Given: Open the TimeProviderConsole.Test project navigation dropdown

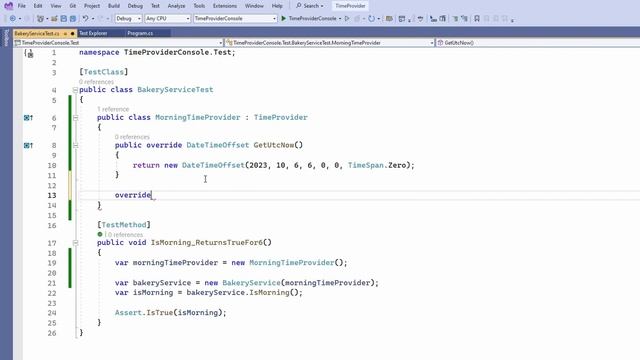Looking at the screenshot, I should point(118,42).
